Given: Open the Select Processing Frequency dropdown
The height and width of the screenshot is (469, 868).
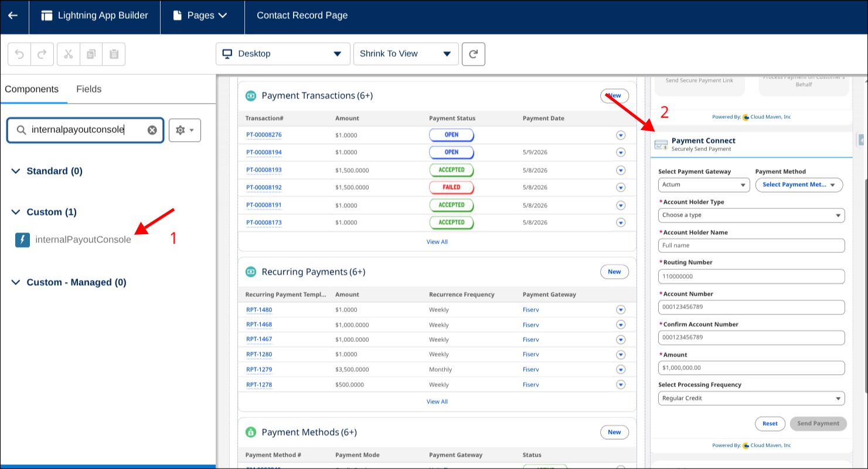Looking at the screenshot, I should pyautogui.click(x=751, y=398).
